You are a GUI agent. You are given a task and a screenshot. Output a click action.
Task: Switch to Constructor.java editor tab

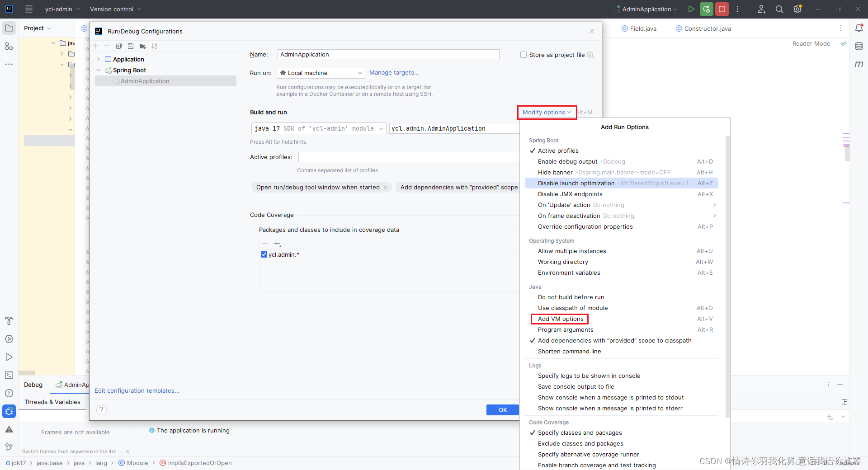(x=703, y=28)
